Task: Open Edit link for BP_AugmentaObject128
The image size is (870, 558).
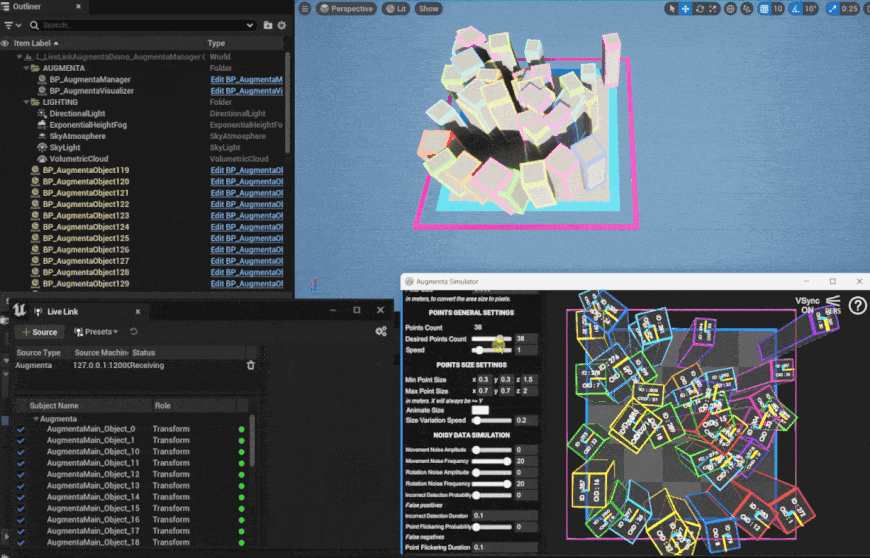Action: tap(246, 272)
